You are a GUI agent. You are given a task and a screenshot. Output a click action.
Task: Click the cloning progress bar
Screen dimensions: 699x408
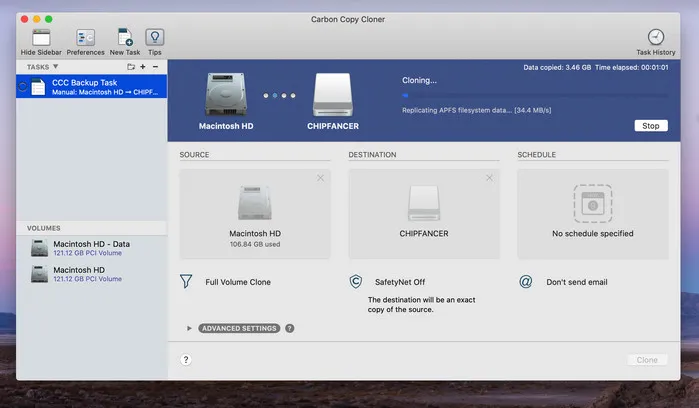[535, 95]
